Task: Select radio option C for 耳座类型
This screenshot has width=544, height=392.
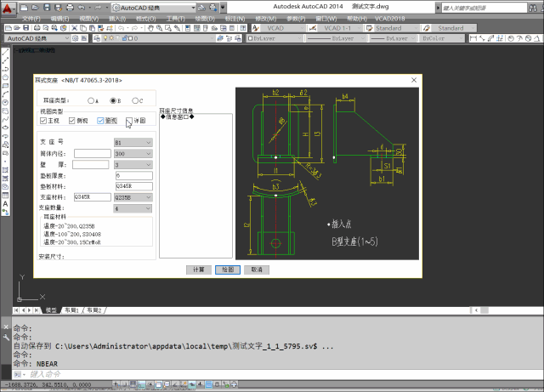Action: [x=133, y=100]
